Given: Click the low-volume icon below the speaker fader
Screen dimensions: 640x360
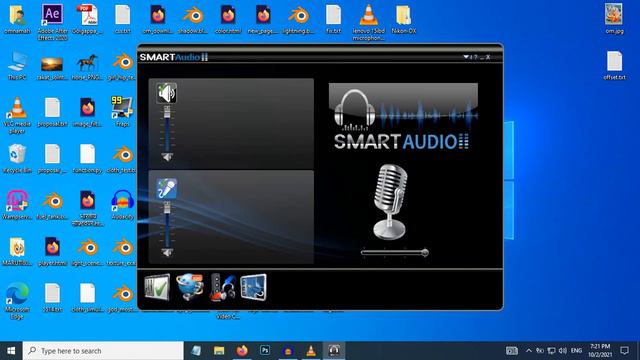Looking at the screenshot, I should (x=167, y=157).
